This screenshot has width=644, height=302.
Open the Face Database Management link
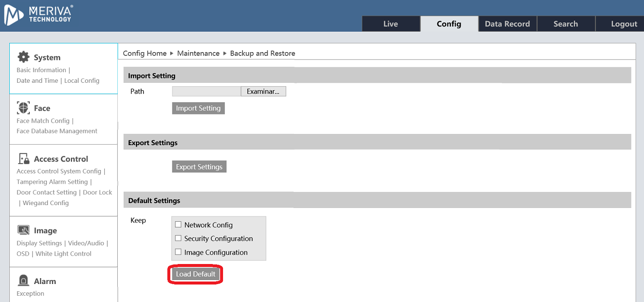tap(57, 131)
